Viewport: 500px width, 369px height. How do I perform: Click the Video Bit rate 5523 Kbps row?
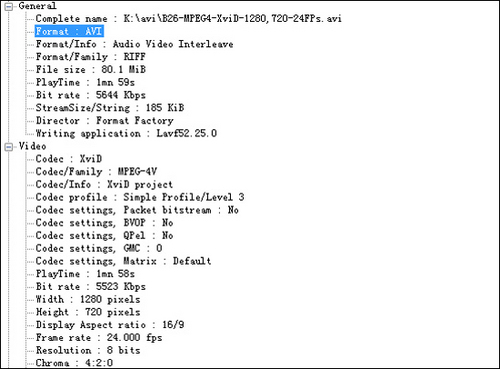91,287
